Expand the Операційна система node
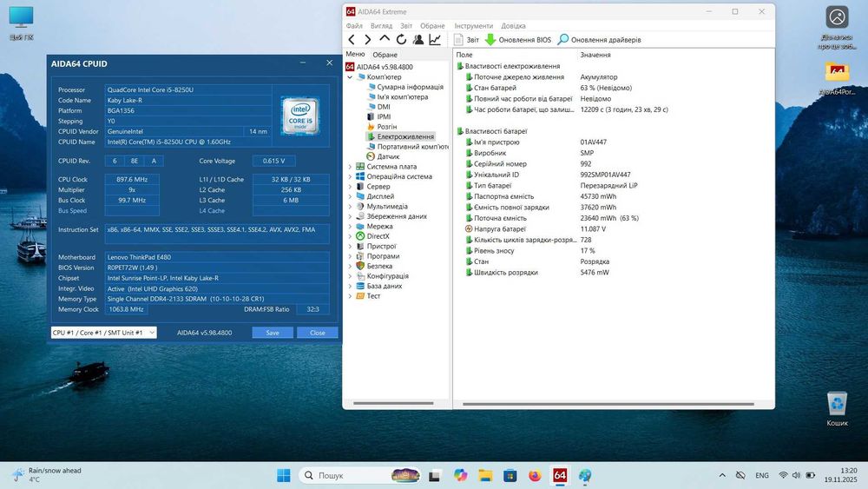Viewport: 868px width, 489px height. [x=350, y=176]
